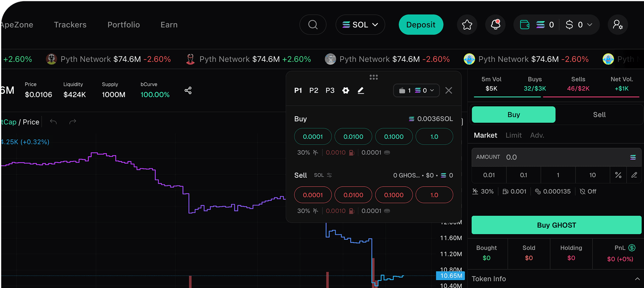Click SOL icon in AMOUNT field

click(633, 157)
